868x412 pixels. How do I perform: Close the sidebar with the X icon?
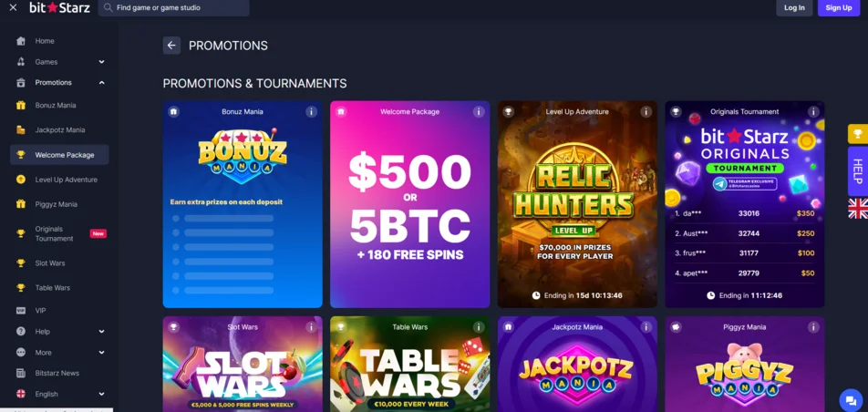[14, 8]
